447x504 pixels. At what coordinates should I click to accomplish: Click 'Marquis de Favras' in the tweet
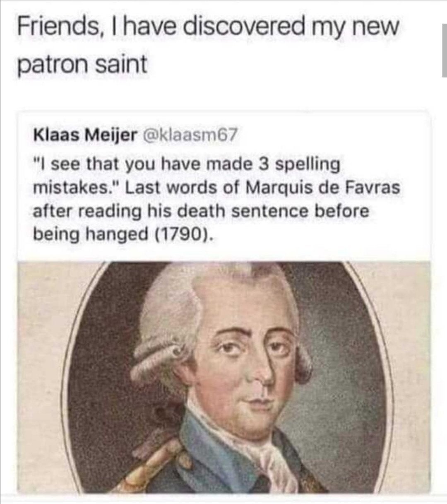[x=323, y=188]
